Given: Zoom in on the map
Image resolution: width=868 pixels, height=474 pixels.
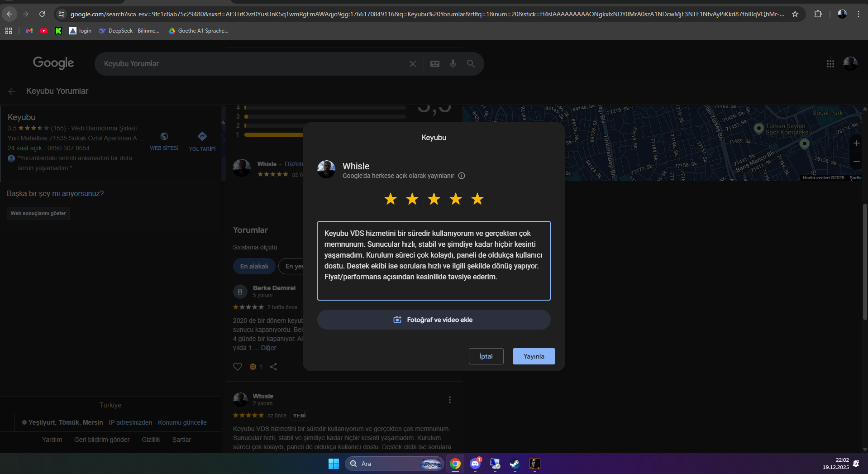Looking at the screenshot, I should [857, 143].
